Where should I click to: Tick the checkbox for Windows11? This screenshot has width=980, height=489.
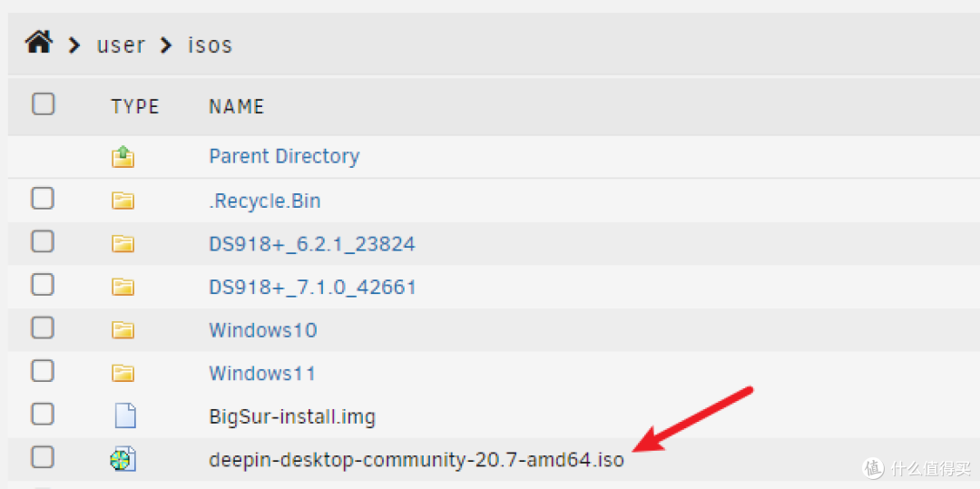(x=44, y=372)
